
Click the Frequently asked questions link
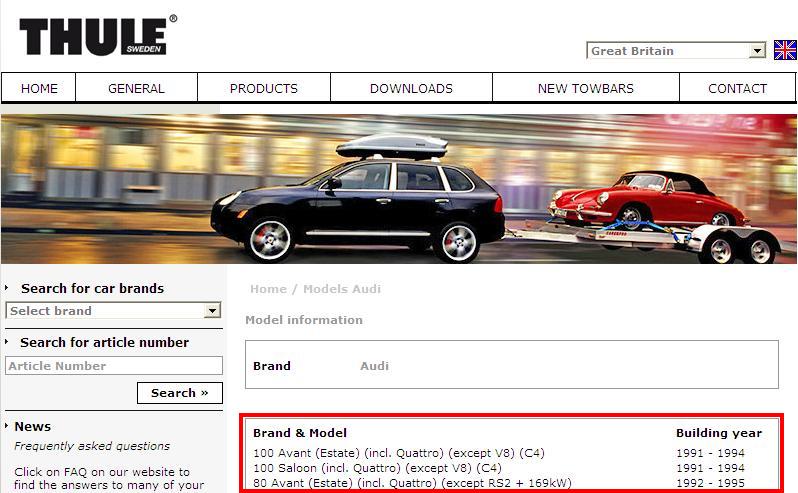click(92, 446)
